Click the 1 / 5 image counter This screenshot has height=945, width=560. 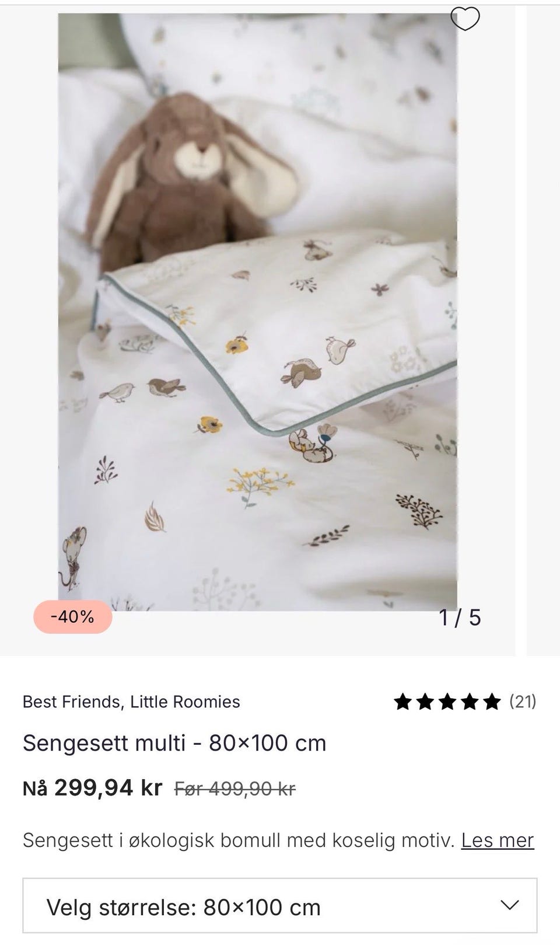click(x=460, y=618)
